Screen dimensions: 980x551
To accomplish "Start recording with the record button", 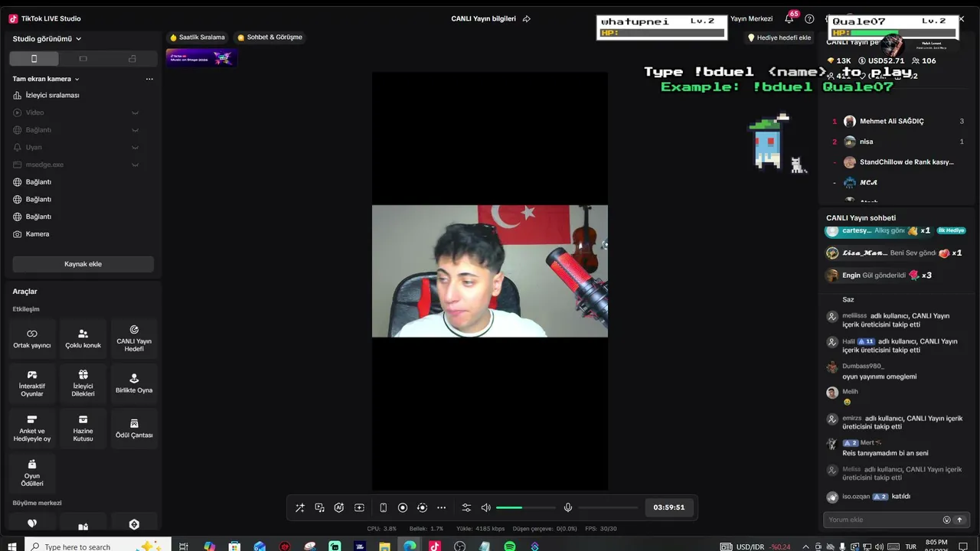I will click(403, 507).
